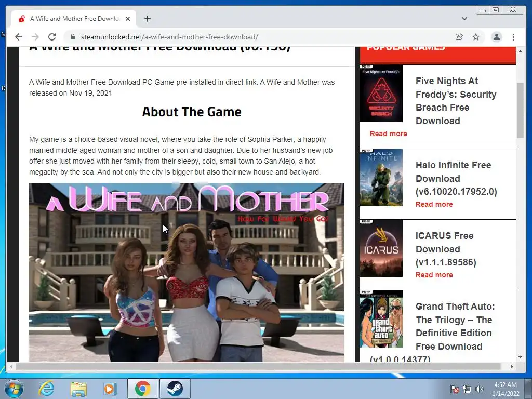This screenshot has height=399, width=532.
Task: View site info via the padlock icon
Action: click(72, 37)
